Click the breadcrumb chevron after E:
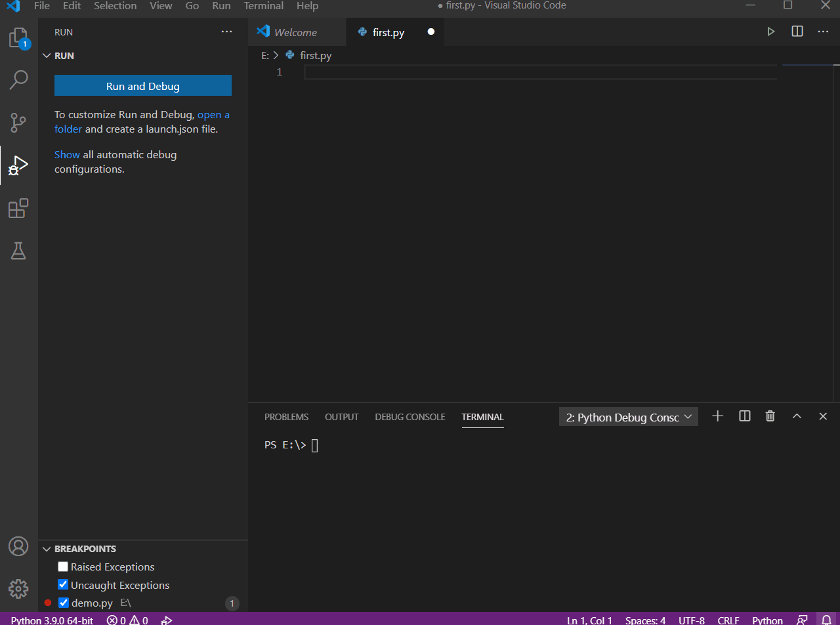Viewport: 840px width, 625px height. [x=276, y=55]
